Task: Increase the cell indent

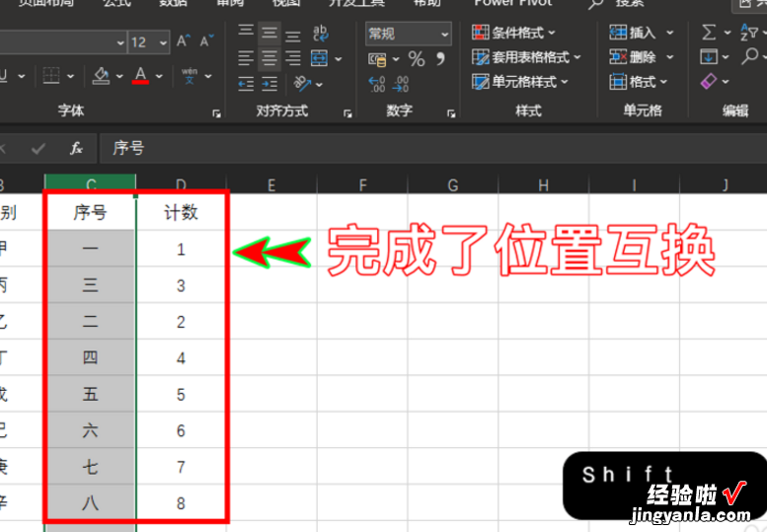Action: tap(269, 84)
